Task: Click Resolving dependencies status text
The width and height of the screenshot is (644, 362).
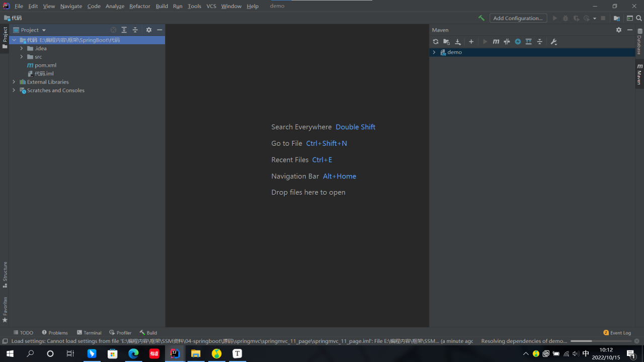Action: (524, 341)
